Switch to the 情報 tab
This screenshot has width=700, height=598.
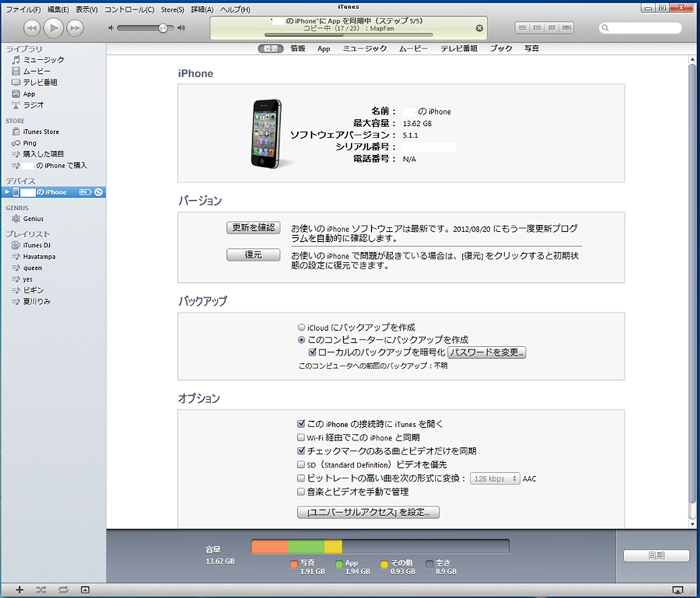click(298, 49)
